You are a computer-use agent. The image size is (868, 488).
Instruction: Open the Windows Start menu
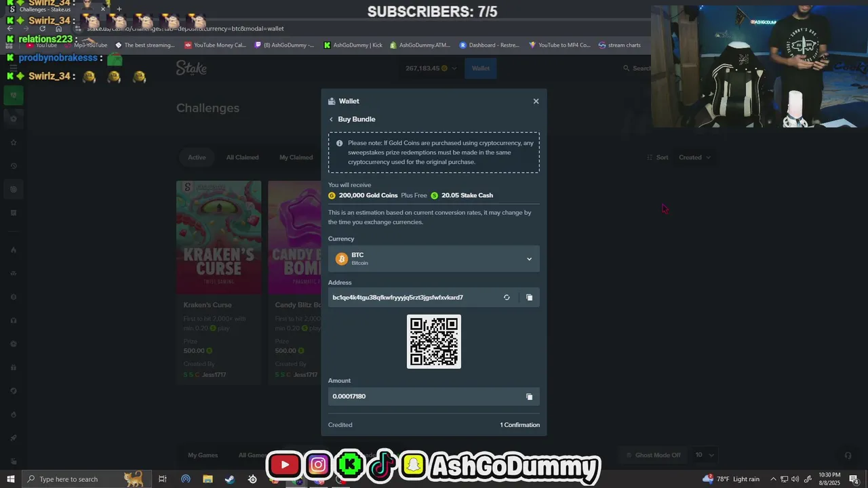click(x=11, y=479)
